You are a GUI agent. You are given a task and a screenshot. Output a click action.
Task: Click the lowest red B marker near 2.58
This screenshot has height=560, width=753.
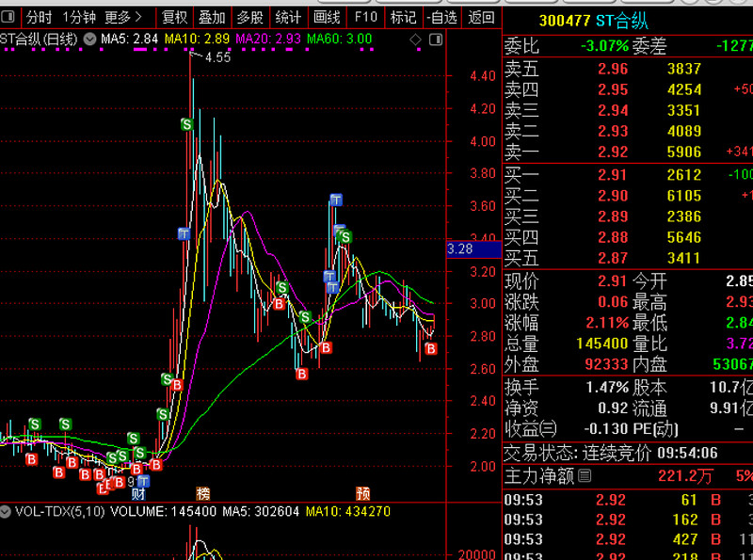(301, 374)
